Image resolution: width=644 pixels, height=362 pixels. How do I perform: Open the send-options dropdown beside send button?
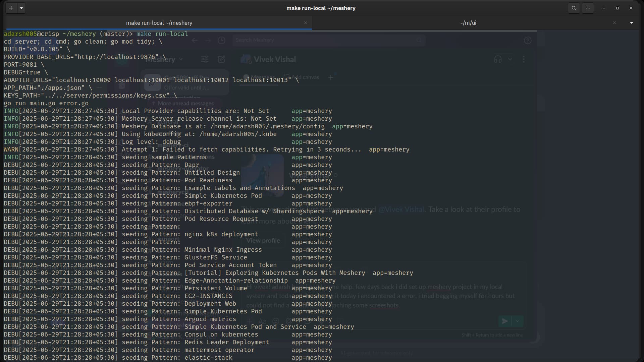click(518, 321)
